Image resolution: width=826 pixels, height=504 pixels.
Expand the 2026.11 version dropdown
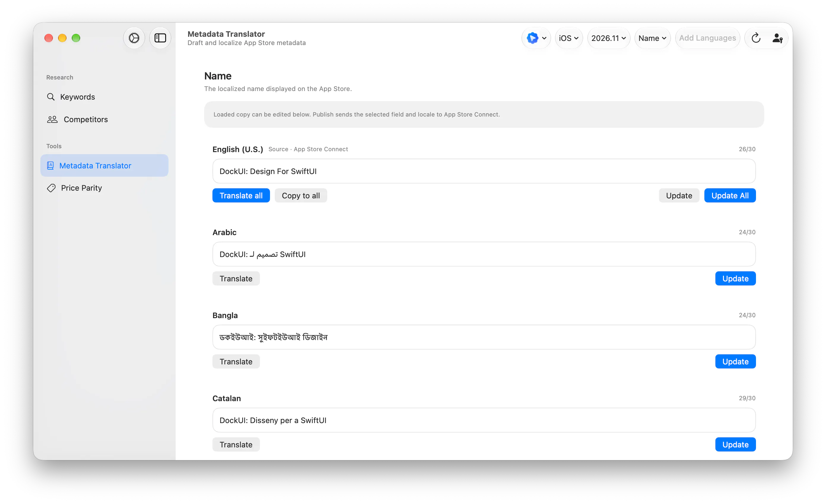coord(609,38)
